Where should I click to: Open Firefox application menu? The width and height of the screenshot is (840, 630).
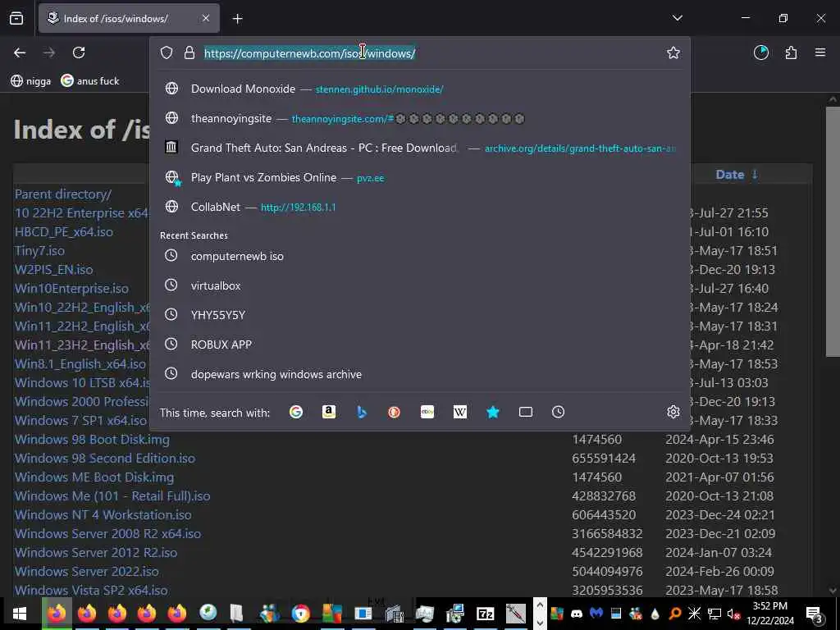coord(820,52)
